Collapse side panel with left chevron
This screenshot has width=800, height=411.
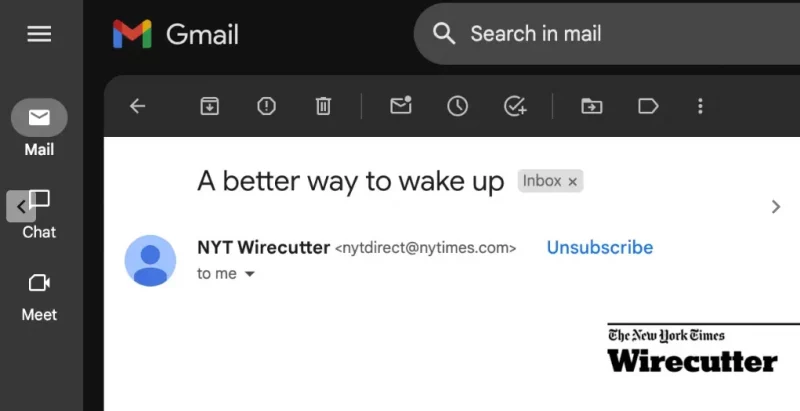(x=21, y=207)
